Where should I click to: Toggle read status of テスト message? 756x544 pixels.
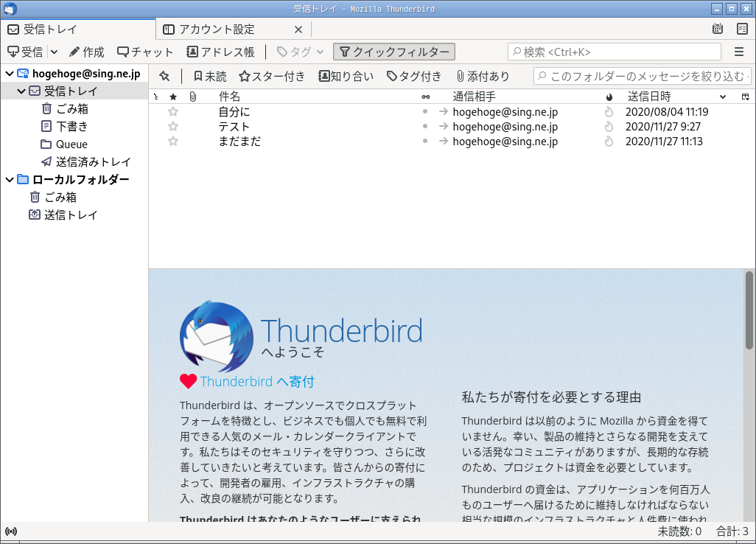click(424, 126)
